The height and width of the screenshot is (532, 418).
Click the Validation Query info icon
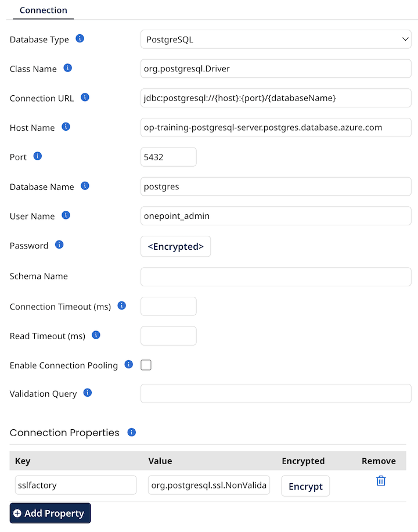(x=87, y=393)
